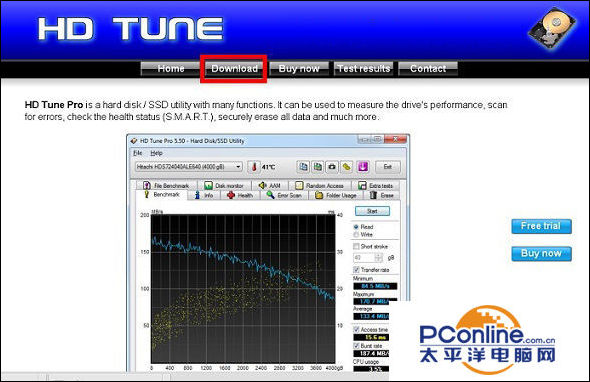
Task: Select the Read radio button
Action: click(x=356, y=227)
